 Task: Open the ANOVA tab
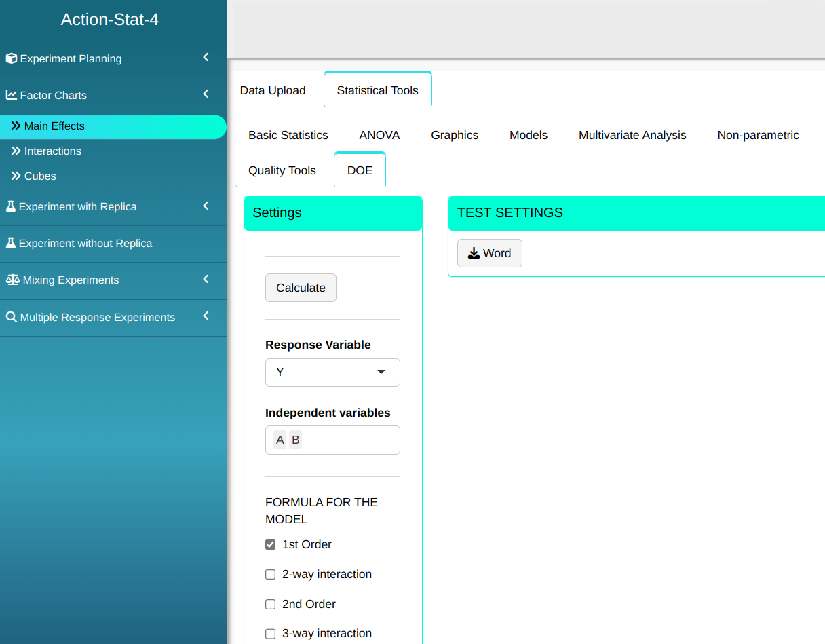coord(379,135)
